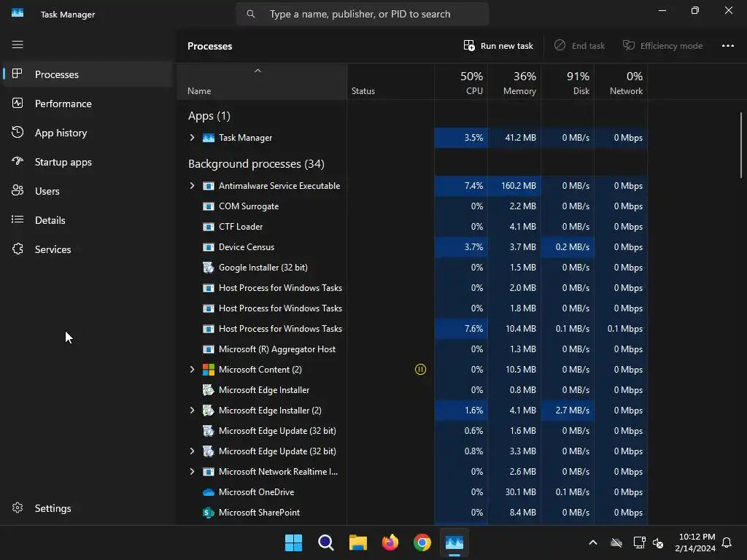Open File Explorer from the taskbar
Image resolution: width=747 pixels, height=560 pixels.
[x=357, y=542]
